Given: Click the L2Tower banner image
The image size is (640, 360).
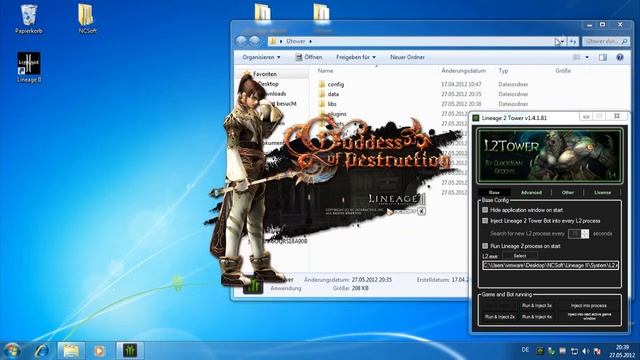Looking at the screenshot, I should click(x=549, y=155).
